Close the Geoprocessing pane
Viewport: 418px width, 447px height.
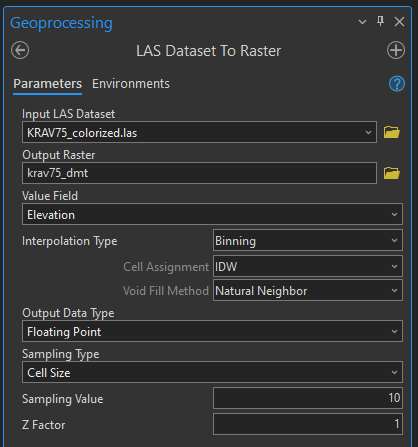tap(399, 22)
